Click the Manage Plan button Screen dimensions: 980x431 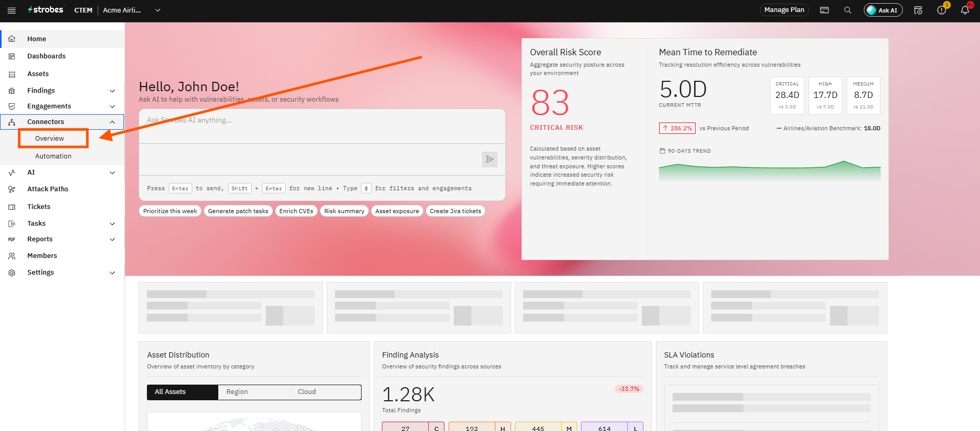(x=784, y=10)
